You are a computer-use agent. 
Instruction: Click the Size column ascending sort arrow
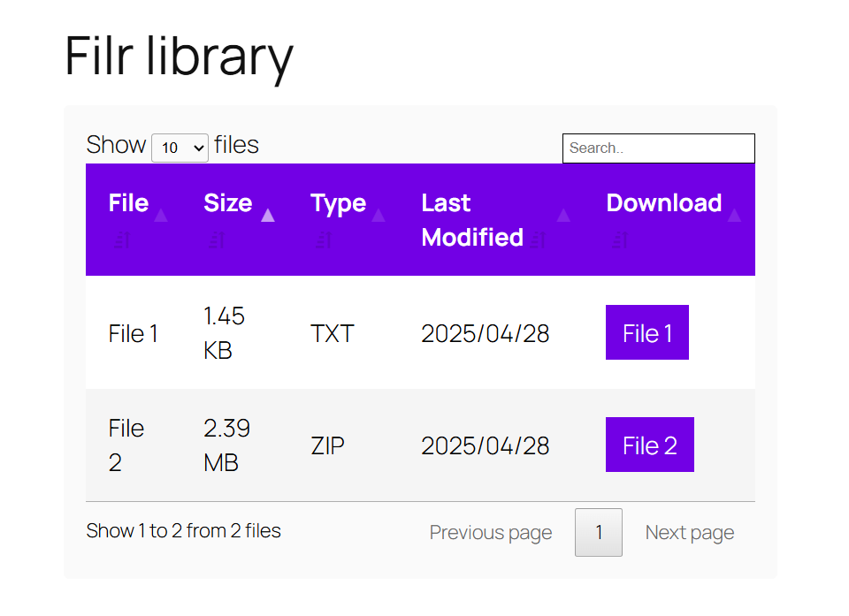pos(268,216)
